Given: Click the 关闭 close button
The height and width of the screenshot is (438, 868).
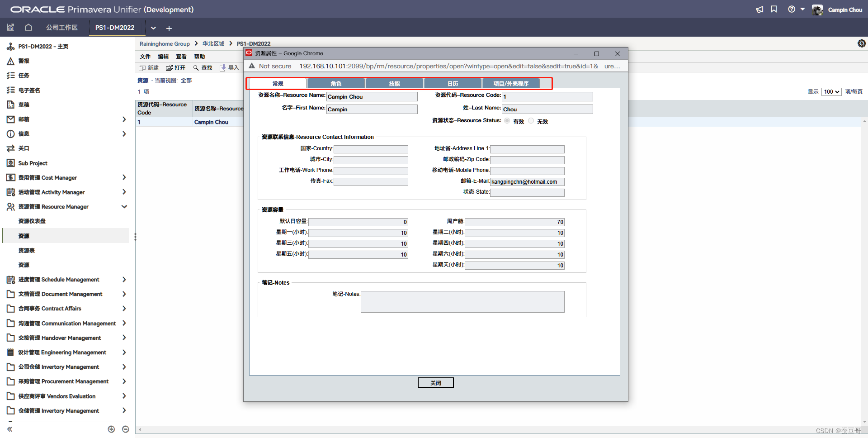Looking at the screenshot, I should pyautogui.click(x=435, y=382).
